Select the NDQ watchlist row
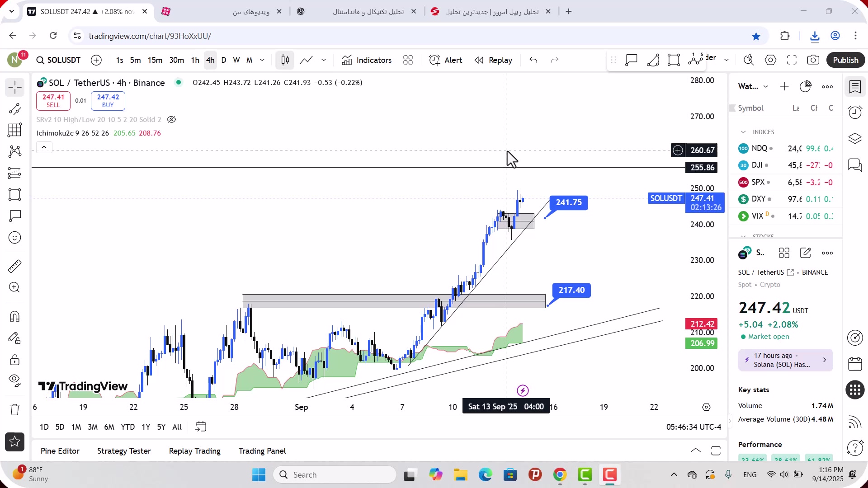 point(786,148)
